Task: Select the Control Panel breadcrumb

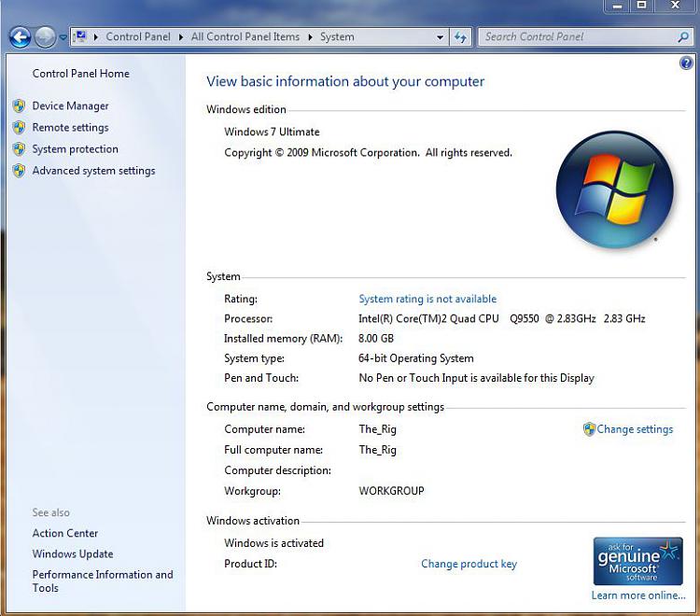Action: tap(138, 36)
